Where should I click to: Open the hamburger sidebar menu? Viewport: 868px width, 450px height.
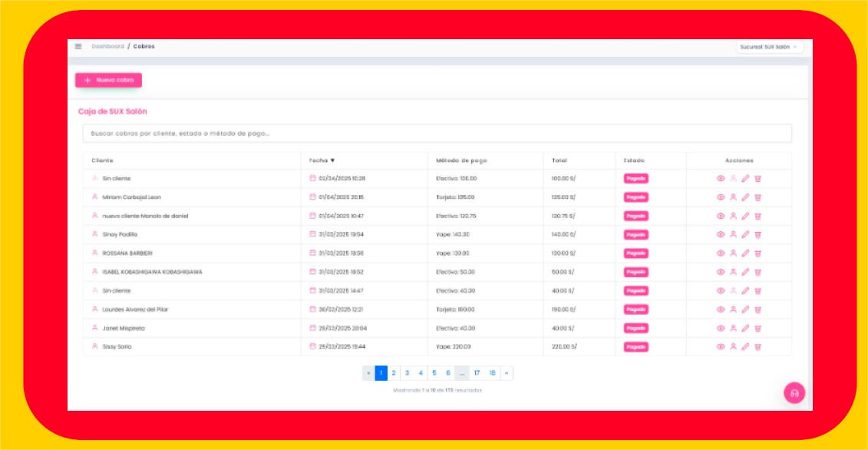tap(78, 47)
